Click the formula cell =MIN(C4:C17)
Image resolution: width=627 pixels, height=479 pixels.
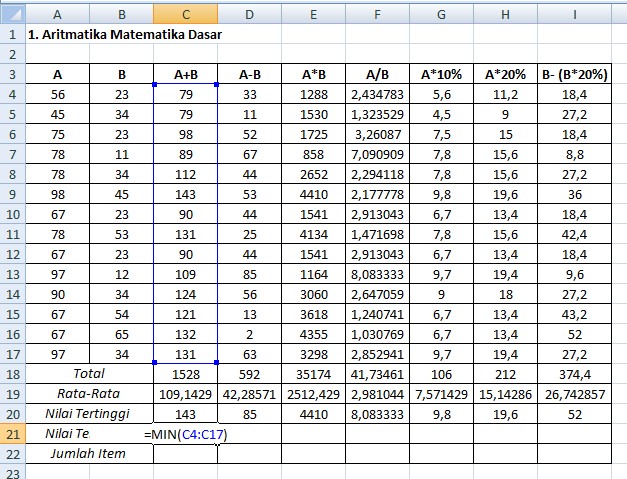click(x=186, y=434)
